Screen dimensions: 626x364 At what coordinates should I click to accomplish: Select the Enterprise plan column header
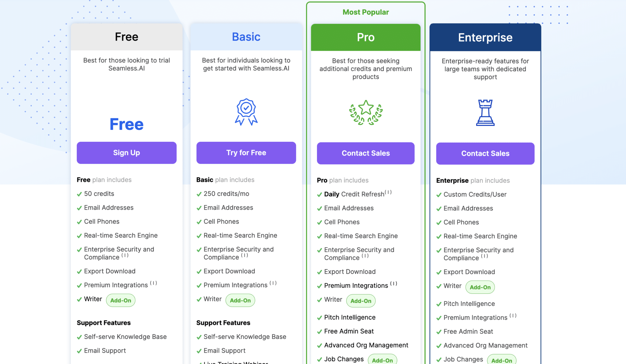485,37
